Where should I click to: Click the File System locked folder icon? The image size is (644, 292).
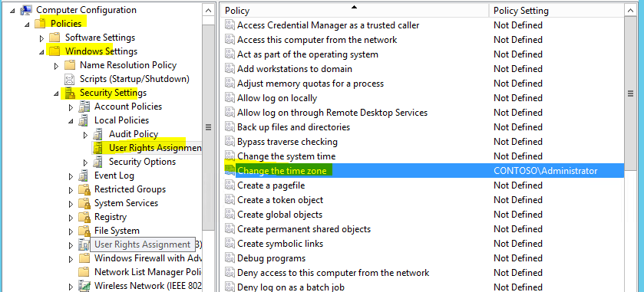(x=84, y=231)
